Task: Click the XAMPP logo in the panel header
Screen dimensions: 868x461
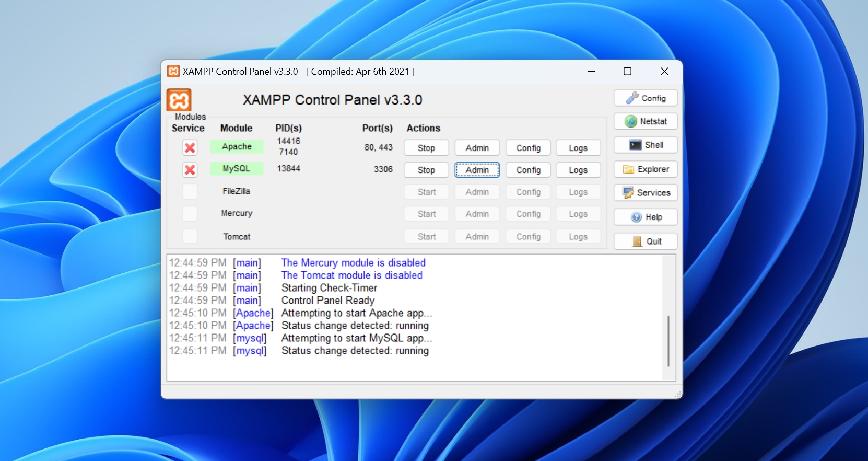Action: pyautogui.click(x=179, y=100)
